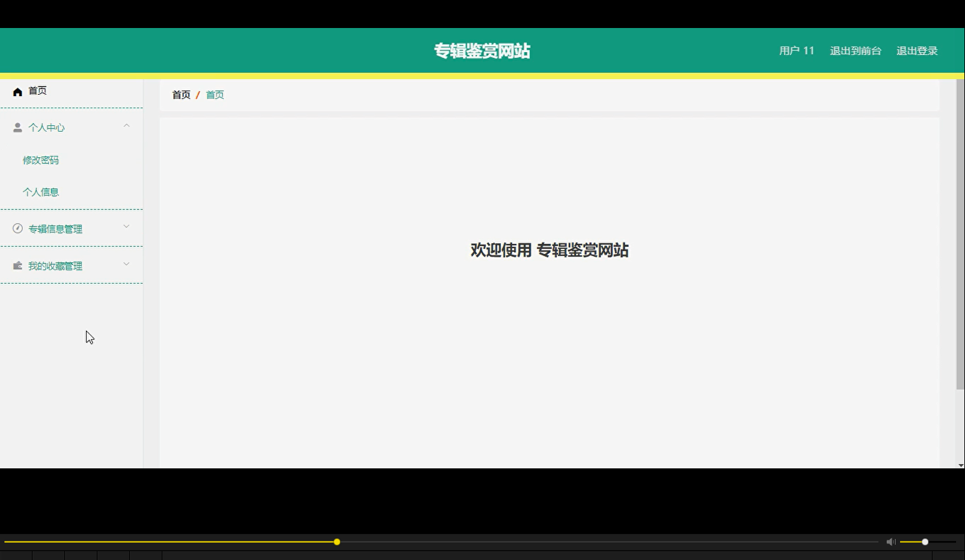Click the collection icon beside 我的收藏管理
This screenshot has width=965, height=560.
coord(17,265)
